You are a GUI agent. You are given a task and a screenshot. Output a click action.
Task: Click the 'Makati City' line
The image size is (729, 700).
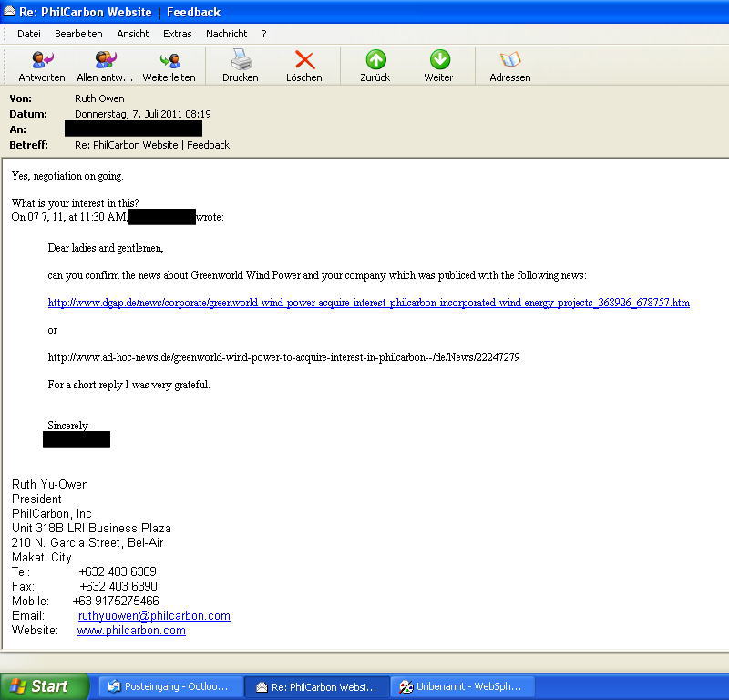tap(41, 557)
